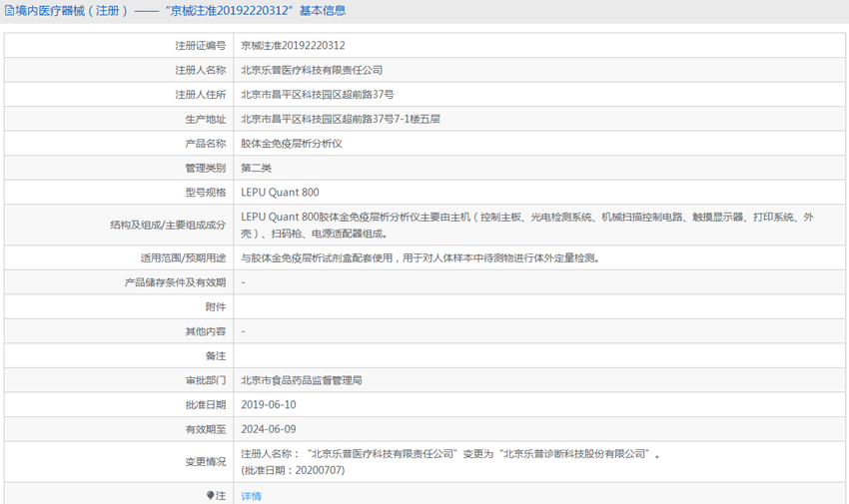Viewport: 849px width, 504px height.
Task: Click the 变更情况 label
Action: 205,462
